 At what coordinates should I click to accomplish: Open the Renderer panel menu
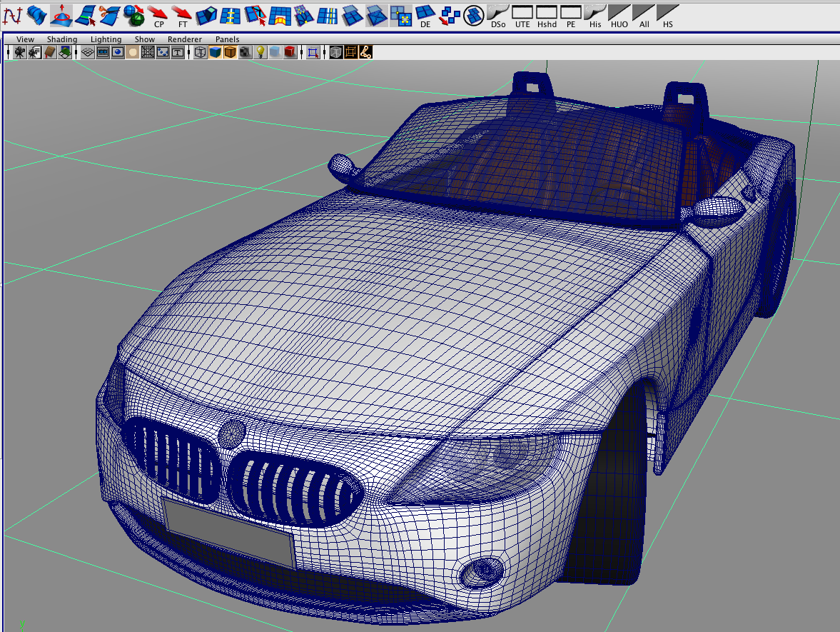185,39
